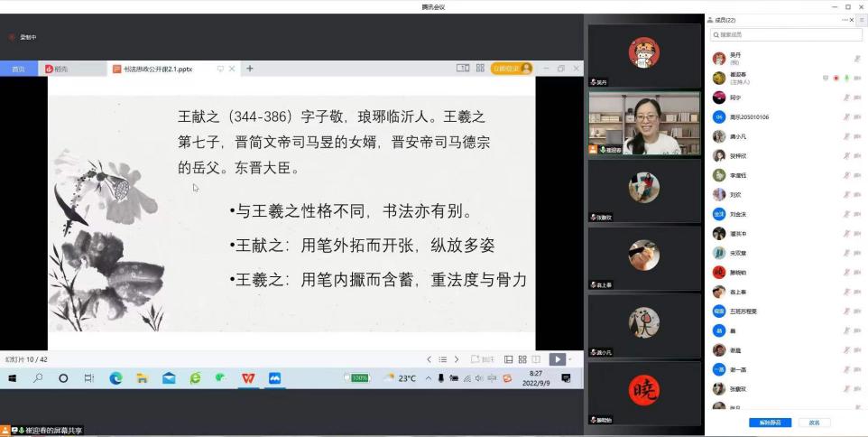
Task: Toggle microphone for member 龚小凡
Action: click(x=846, y=136)
